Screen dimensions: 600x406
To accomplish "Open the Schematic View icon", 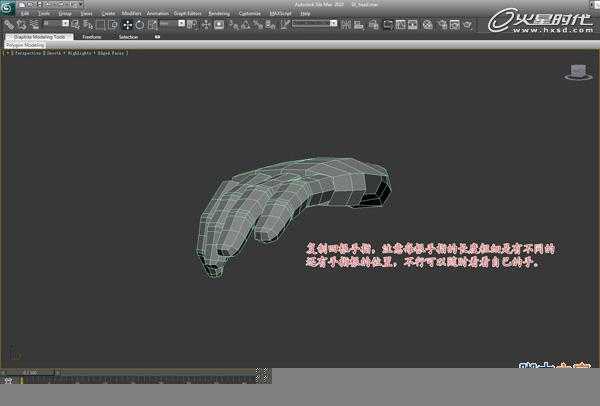I will tap(413, 25).
